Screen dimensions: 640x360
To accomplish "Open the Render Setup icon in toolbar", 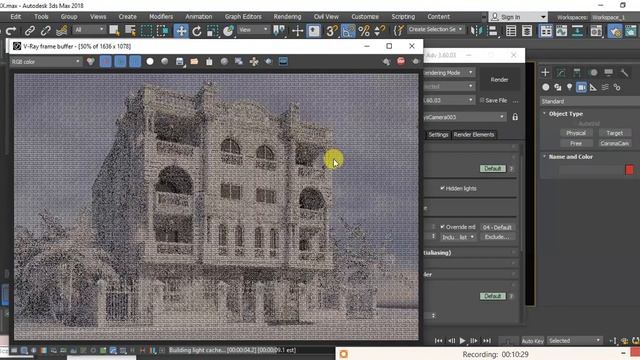I will (x=615, y=31).
